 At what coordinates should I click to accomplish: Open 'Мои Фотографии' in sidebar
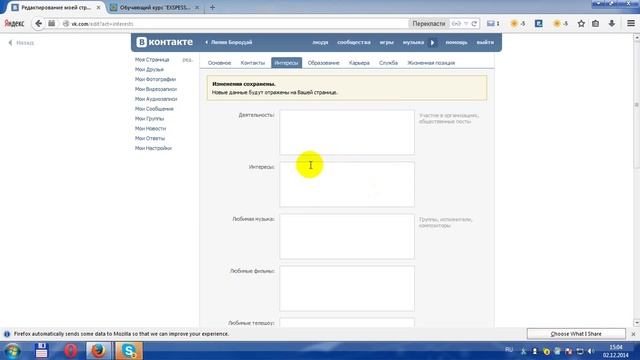(155, 79)
